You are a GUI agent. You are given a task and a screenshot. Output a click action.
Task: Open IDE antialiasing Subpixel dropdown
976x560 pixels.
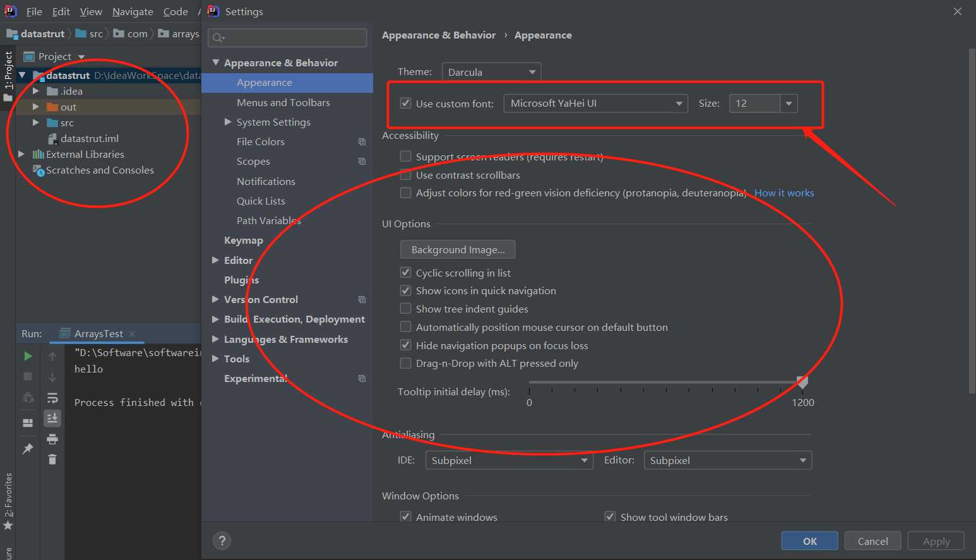(509, 460)
